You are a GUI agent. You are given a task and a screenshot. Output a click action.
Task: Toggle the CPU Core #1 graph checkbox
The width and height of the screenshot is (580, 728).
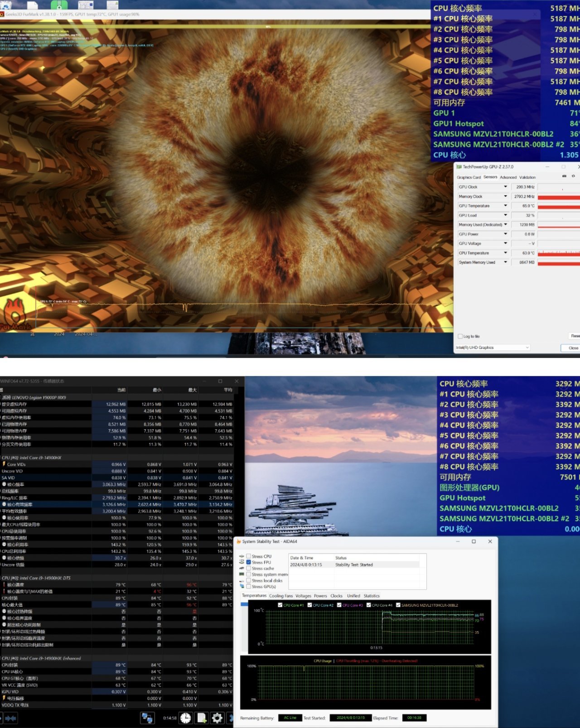(280, 605)
